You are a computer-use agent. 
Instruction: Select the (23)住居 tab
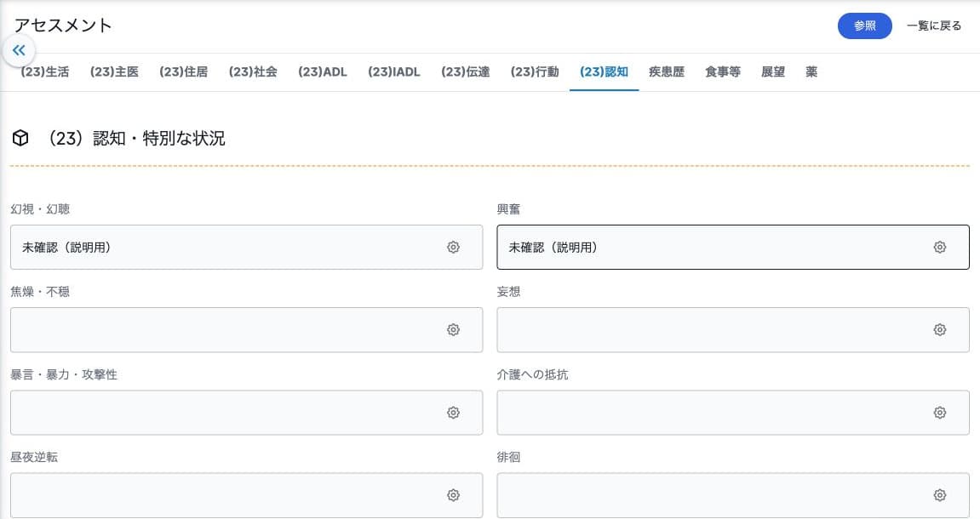(x=184, y=71)
